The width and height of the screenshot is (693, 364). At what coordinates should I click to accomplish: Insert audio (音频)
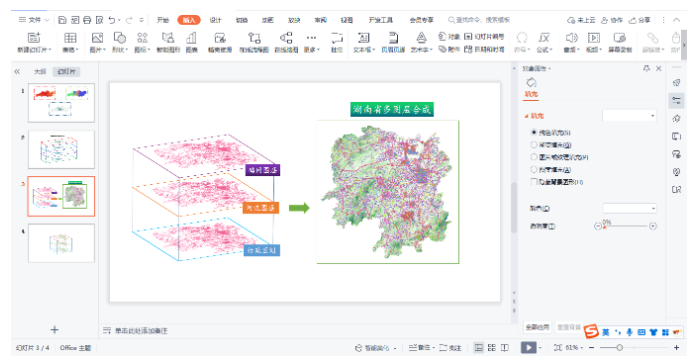point(571,42)
